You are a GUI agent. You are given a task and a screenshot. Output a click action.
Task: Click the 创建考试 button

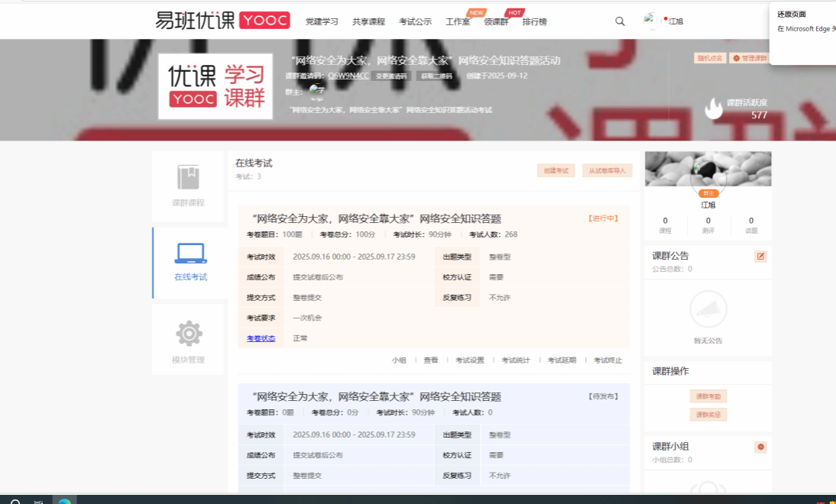[556, 171]
